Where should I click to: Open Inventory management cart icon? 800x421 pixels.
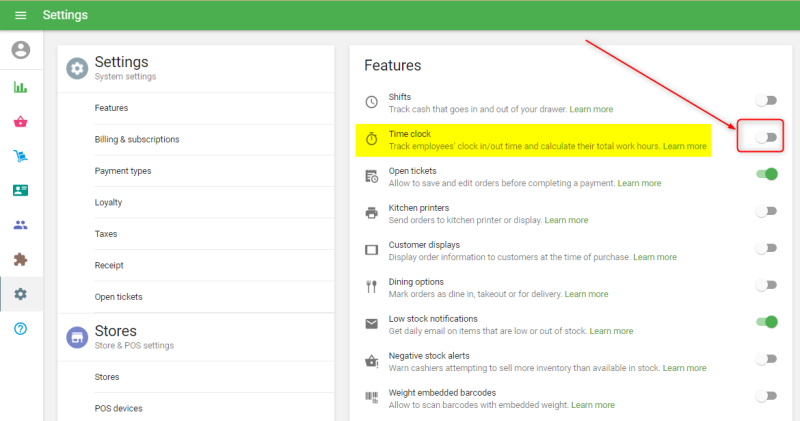click(x=20, y=156)
